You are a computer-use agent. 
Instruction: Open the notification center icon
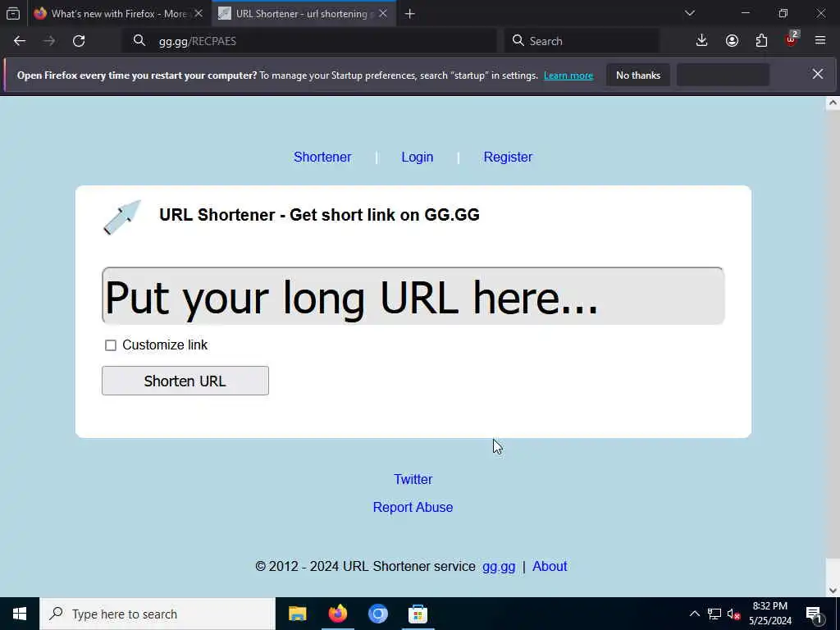point(814,614)
